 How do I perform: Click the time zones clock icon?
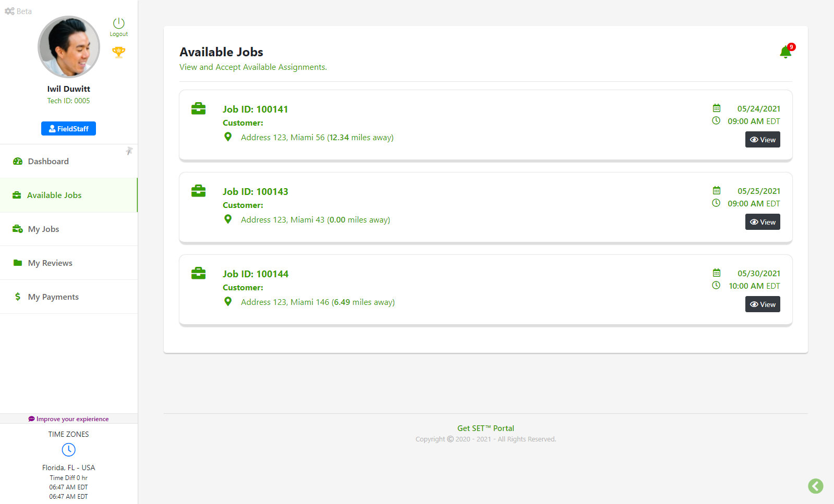pyautogui.click(x=68, y=449)
